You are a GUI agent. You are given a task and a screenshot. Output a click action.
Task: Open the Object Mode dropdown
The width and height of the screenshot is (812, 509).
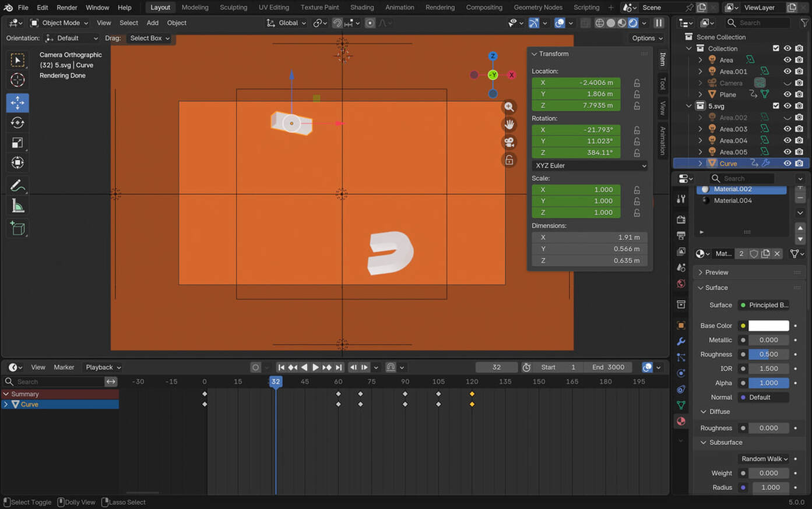tap(59, 23)
